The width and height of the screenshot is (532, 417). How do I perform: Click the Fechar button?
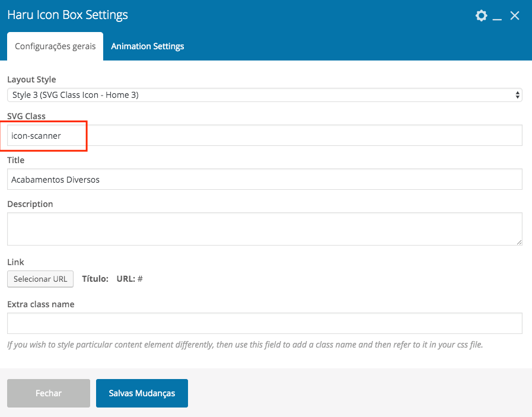pos(49,393)
